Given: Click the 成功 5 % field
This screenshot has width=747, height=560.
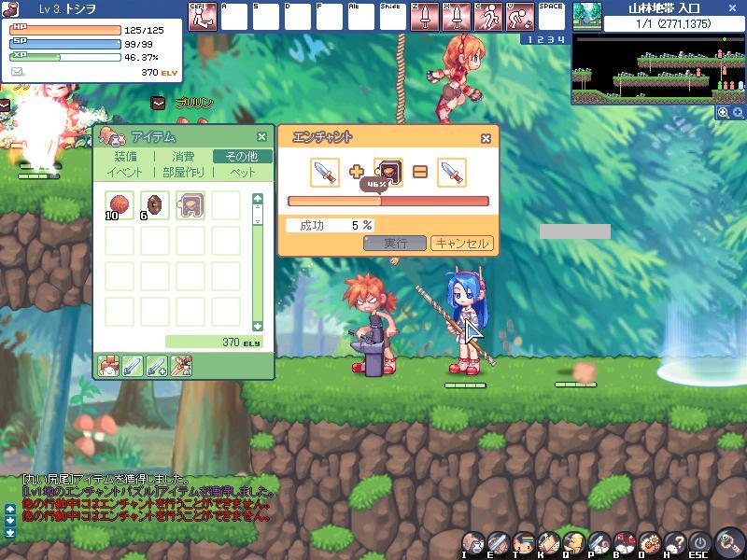Looking at the screenshot, I should 330,225.
